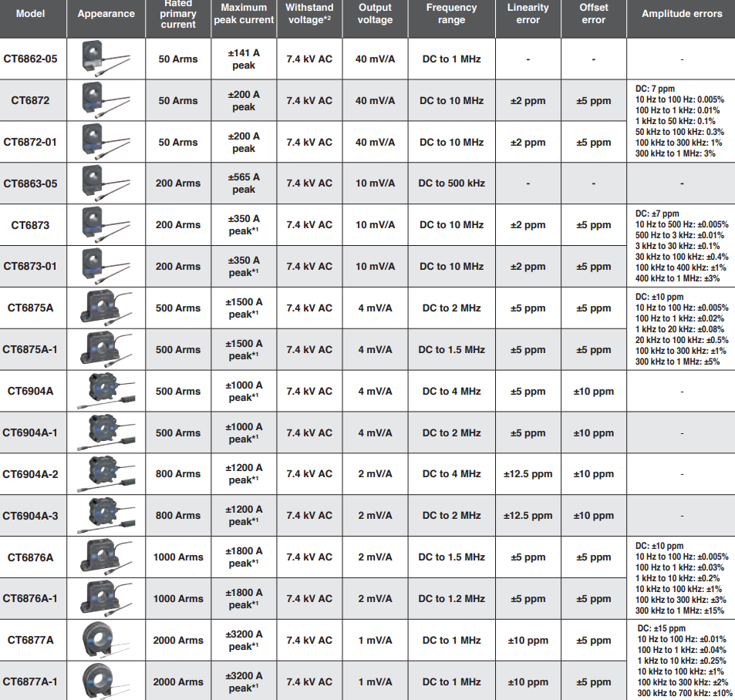The height and width of the screenshot is (700, 735).
Task: View the CT6876A product image
Action: (x=106, y=557)
